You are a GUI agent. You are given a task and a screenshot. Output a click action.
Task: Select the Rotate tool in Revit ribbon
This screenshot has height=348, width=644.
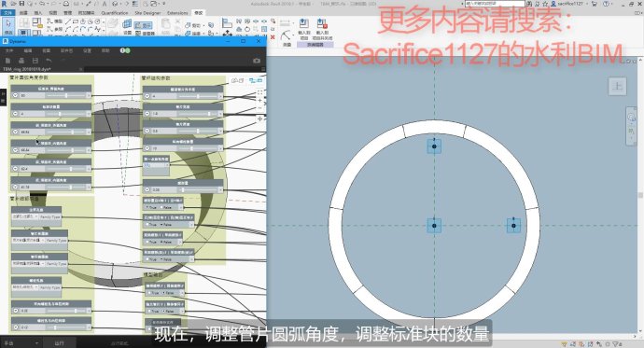(x=247, y=29)
